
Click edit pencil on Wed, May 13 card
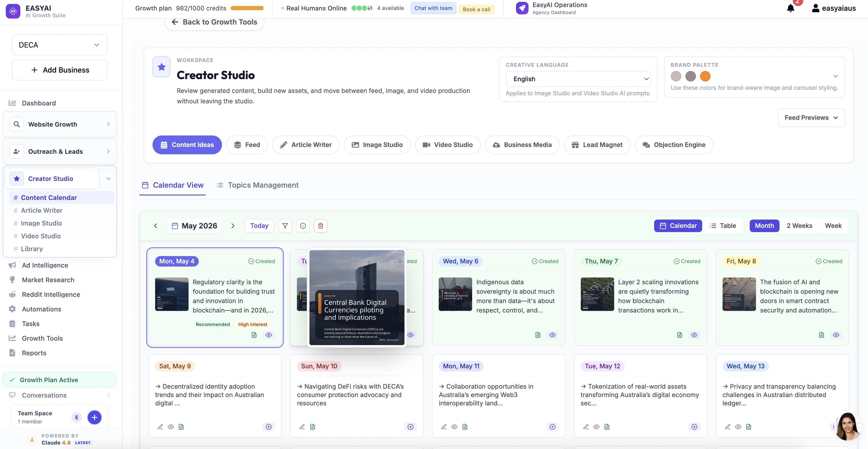(728, 427)
